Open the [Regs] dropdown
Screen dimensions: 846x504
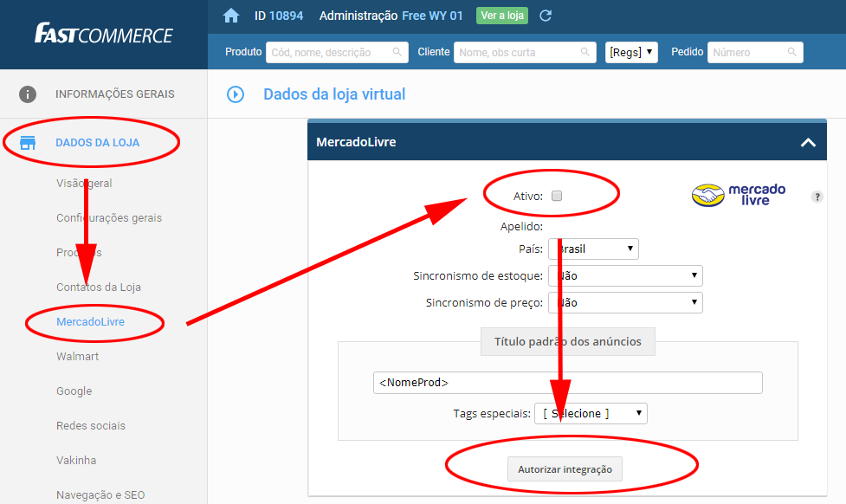(x=631, y=52)
